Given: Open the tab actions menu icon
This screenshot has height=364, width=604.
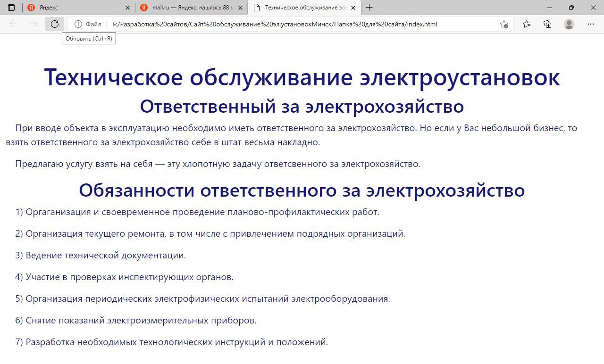Looking at the screenshot, I should (x=11, y=8).
